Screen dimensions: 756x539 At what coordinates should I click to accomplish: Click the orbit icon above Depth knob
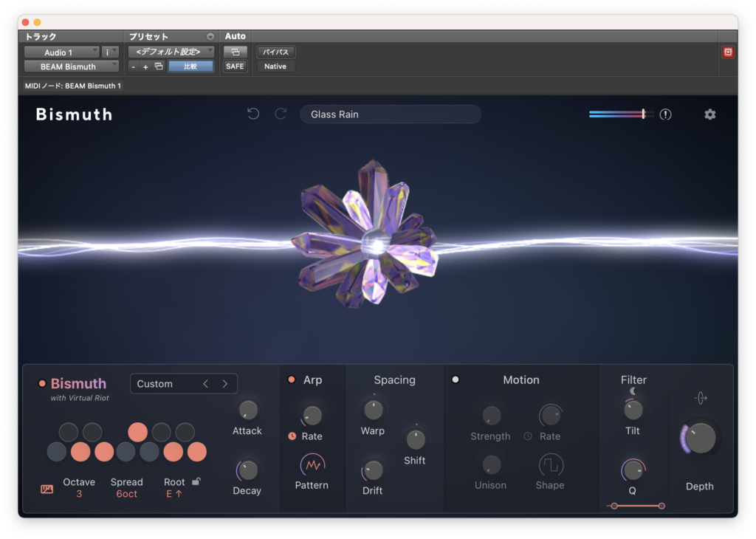pyautogui.click(x=701, y=398)
